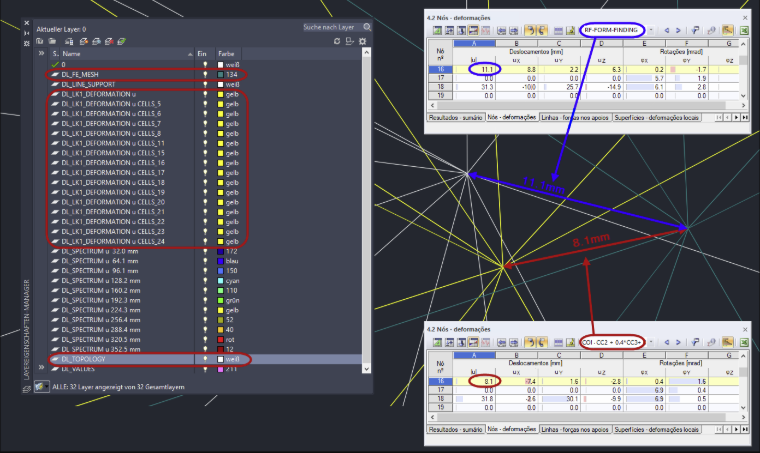Image resolution: width=760 pixels, height=453 pixels.
Task: Open the cyan swatch of DL_SPECTRUM u 128.2 mm
Action: [221, 281]
